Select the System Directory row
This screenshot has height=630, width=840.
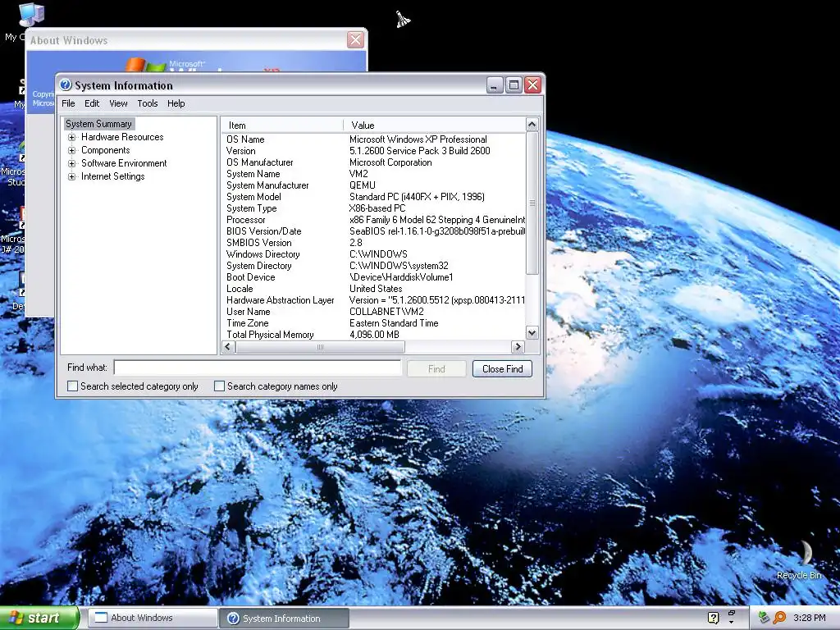(373, 266)
